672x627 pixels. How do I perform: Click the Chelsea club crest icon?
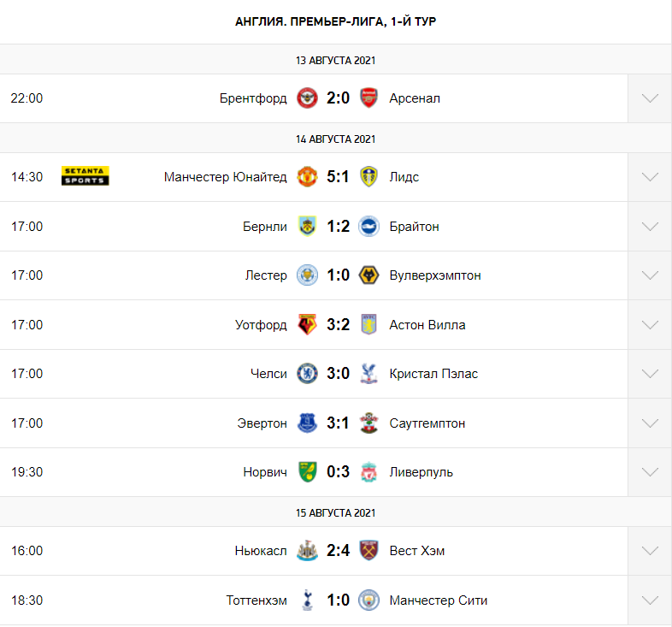pos(307,374)
